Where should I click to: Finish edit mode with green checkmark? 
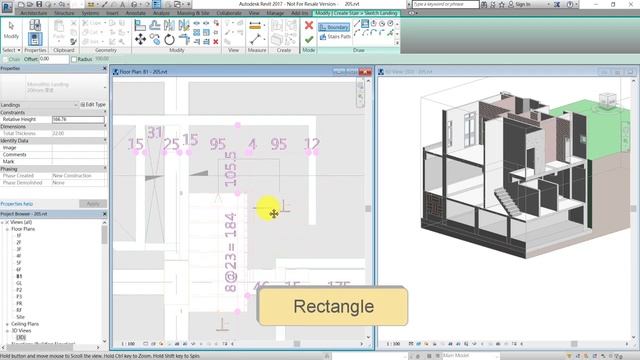pos(309,40)
